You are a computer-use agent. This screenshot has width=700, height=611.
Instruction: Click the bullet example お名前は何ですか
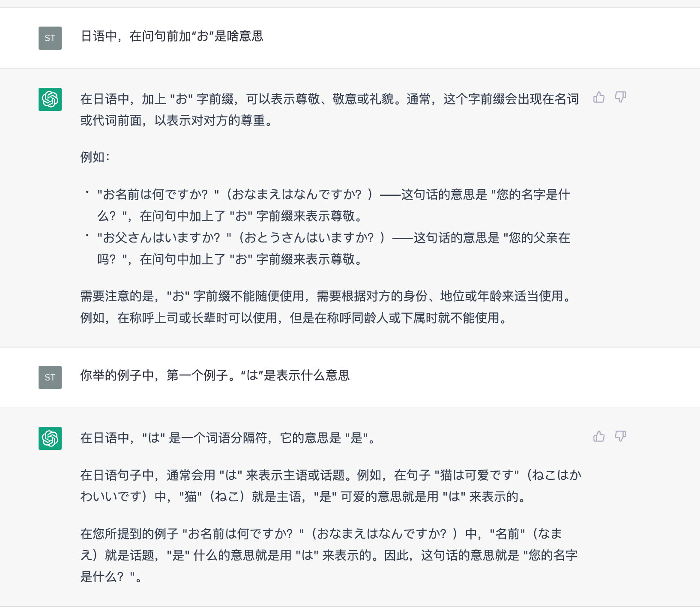[x=333, y=205]
